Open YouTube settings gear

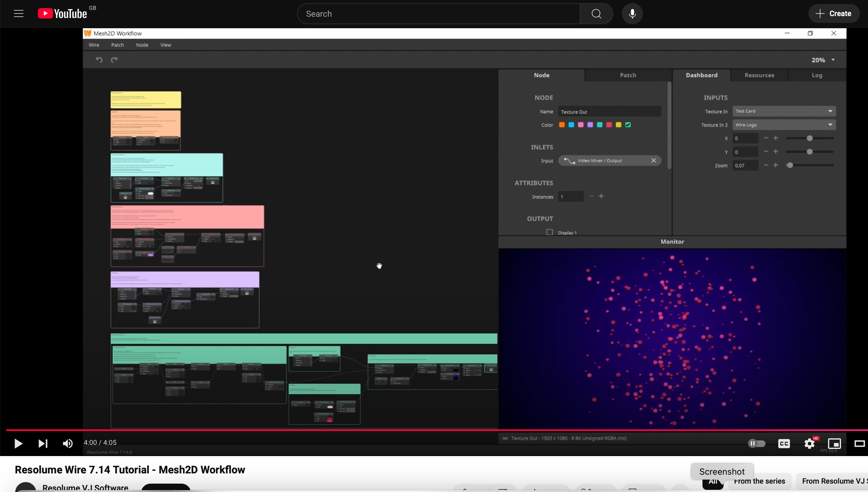pyautogui.click(x=809, y=443)
